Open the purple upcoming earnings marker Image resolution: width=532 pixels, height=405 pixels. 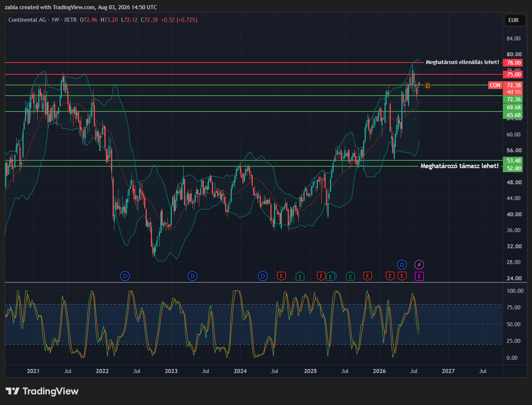[419, 276]
